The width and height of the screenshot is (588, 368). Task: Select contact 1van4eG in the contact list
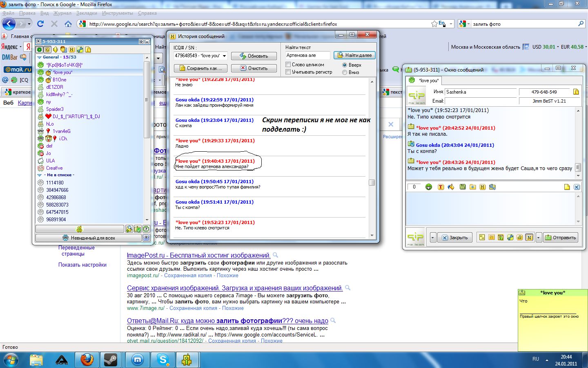click(x=62, y=131)
